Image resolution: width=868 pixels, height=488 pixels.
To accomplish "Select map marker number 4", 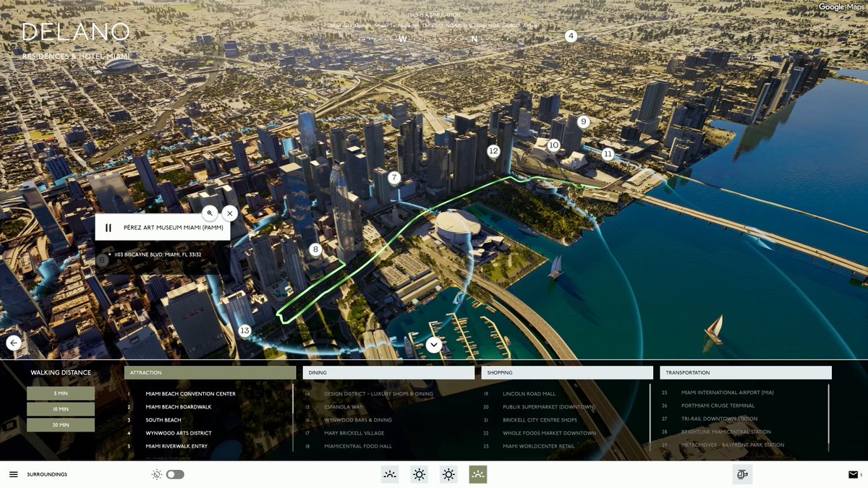I will tap(571, 36).
